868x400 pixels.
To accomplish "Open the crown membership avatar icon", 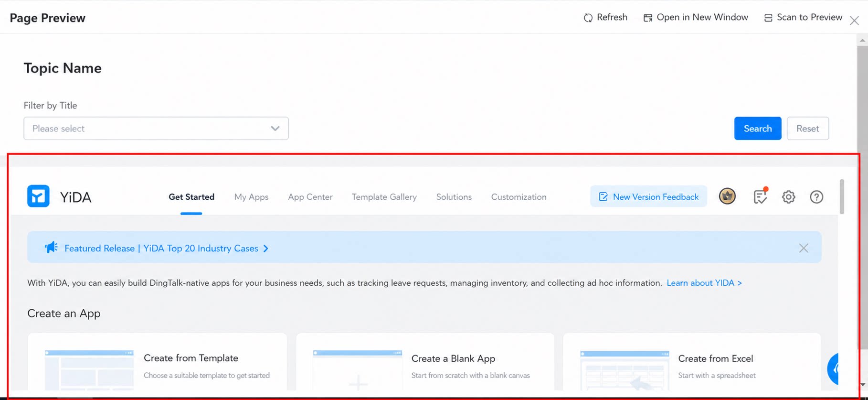I will 727,196.
